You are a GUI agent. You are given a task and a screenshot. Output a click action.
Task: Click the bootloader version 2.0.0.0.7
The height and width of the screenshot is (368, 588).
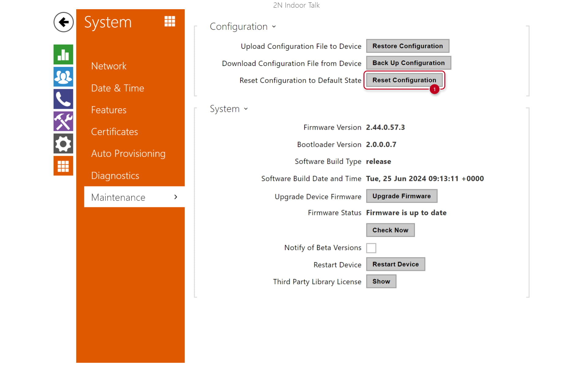pyautogui.click(x=381, y=144)
